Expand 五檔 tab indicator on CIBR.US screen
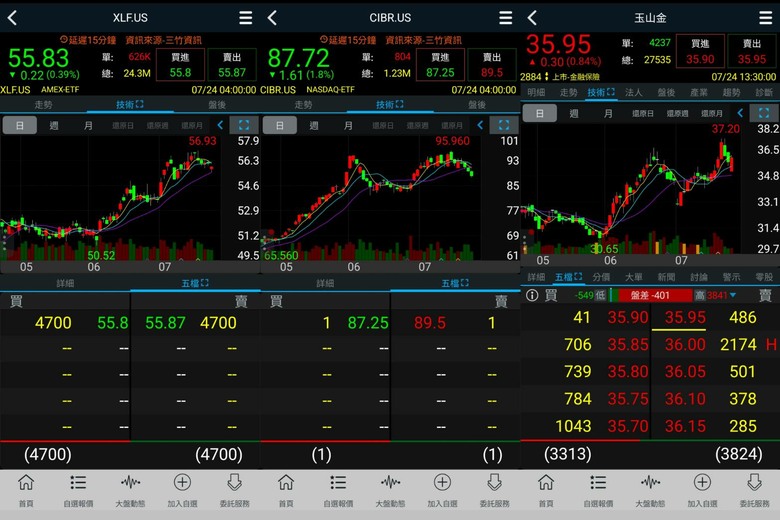This screenshot has height=520, width=780. 465,283
